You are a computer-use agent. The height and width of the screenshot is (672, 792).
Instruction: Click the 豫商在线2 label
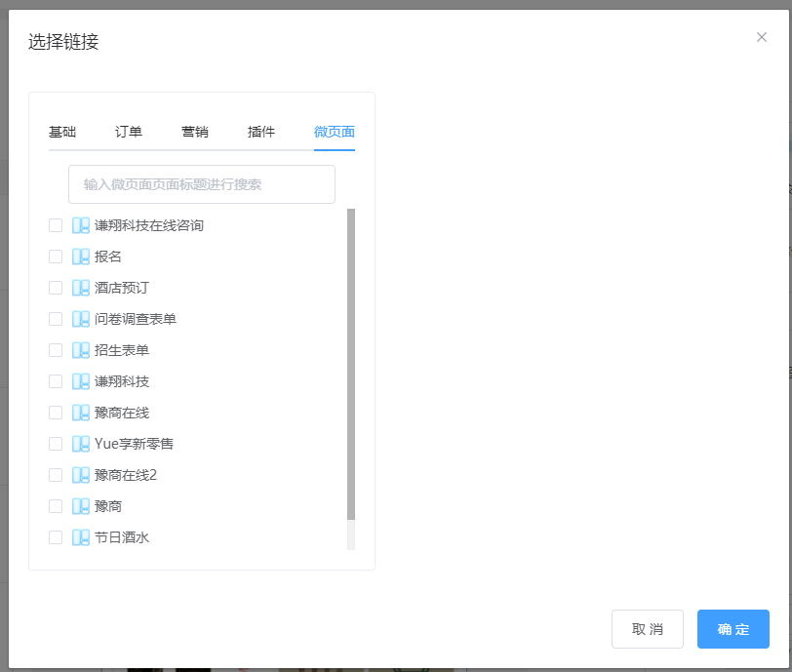(126, 475)
